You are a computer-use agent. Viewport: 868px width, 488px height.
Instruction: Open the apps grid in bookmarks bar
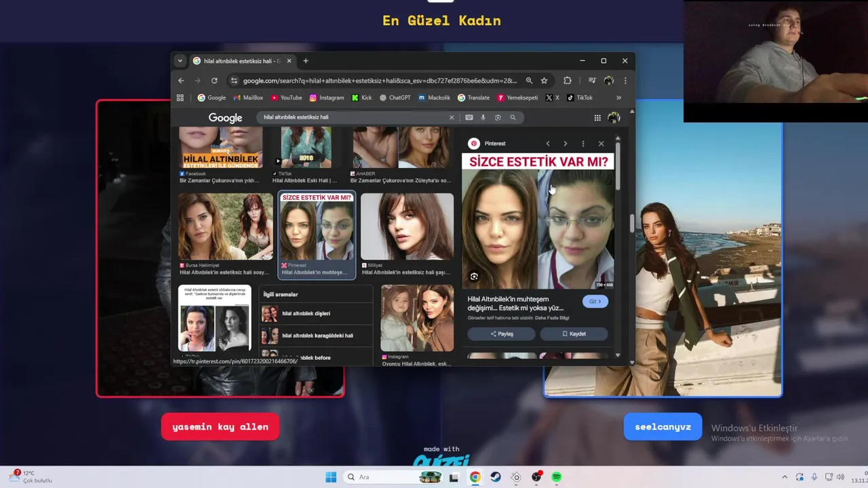point(180,98)
